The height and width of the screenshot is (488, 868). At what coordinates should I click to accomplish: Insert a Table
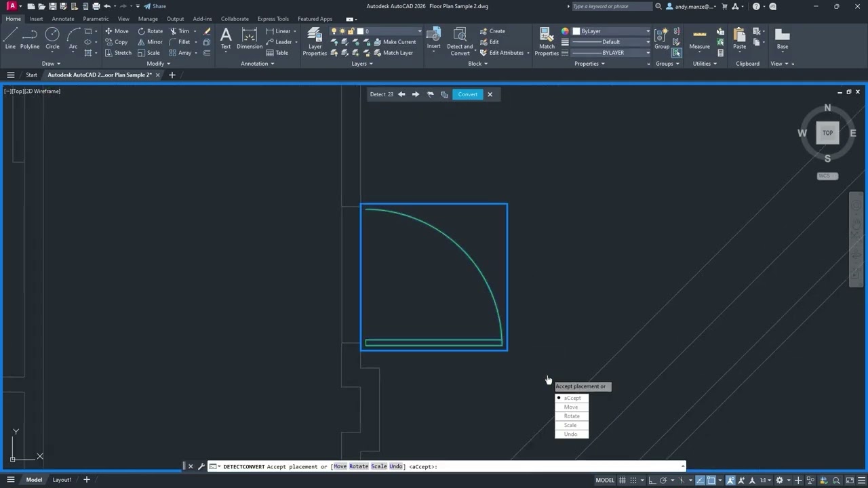pyautogui.click(x=277, y=53)
